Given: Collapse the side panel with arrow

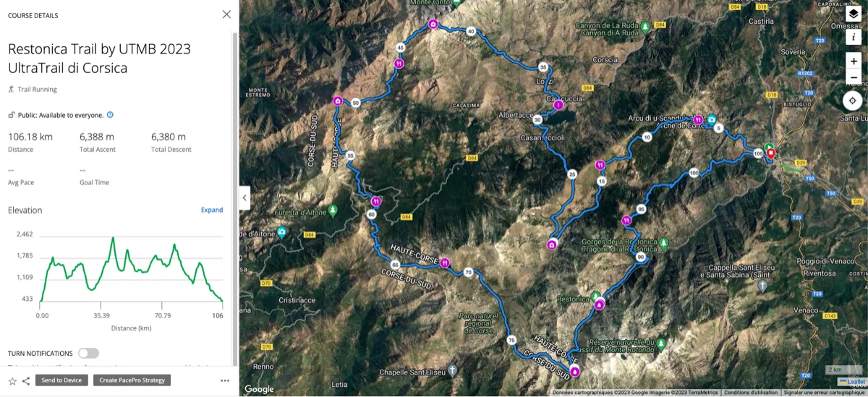Looking at the screenshot, I should coord(244,197).
